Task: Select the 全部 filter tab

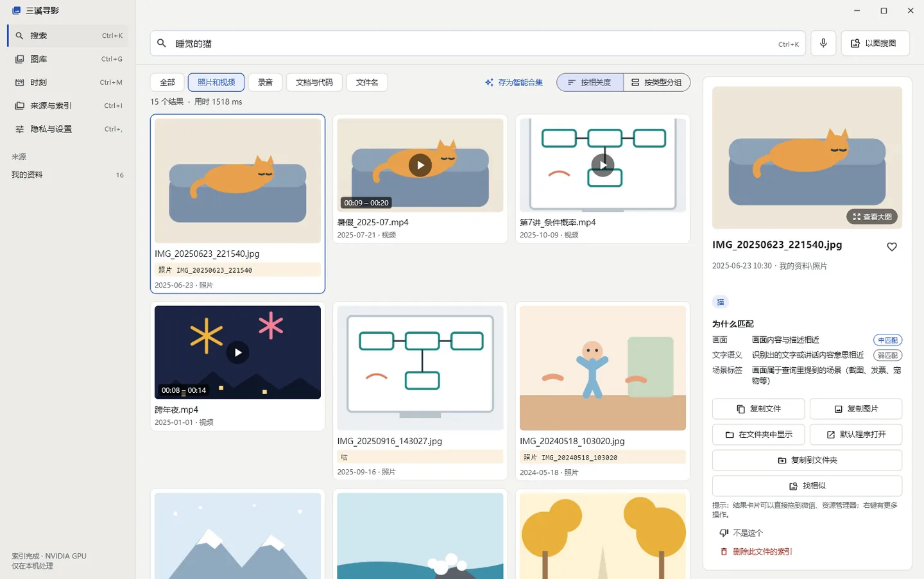Action: [167, 82]
